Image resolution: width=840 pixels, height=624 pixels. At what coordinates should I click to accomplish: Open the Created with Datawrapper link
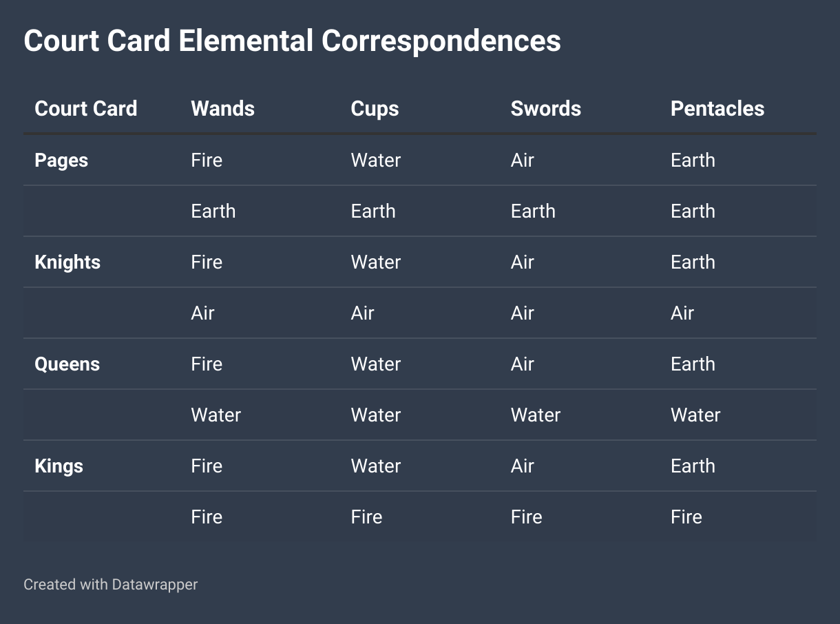pos(111,585)
